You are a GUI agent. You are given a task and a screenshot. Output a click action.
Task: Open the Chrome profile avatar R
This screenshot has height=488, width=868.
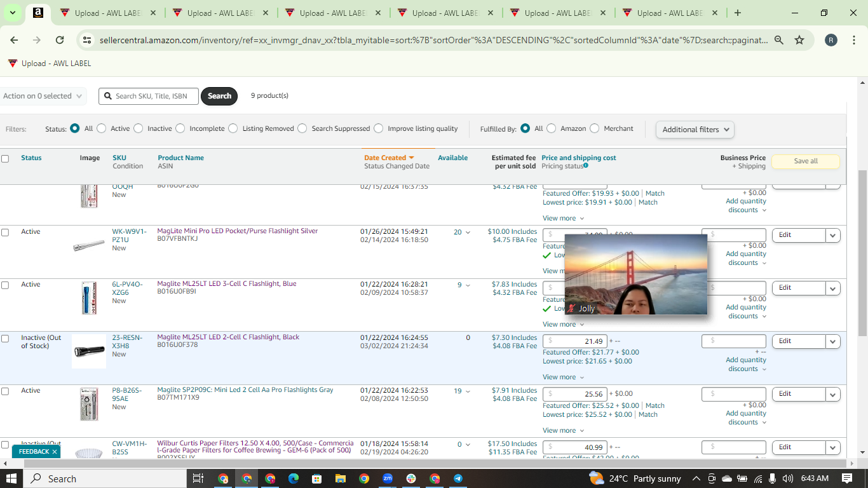point(831,40)
